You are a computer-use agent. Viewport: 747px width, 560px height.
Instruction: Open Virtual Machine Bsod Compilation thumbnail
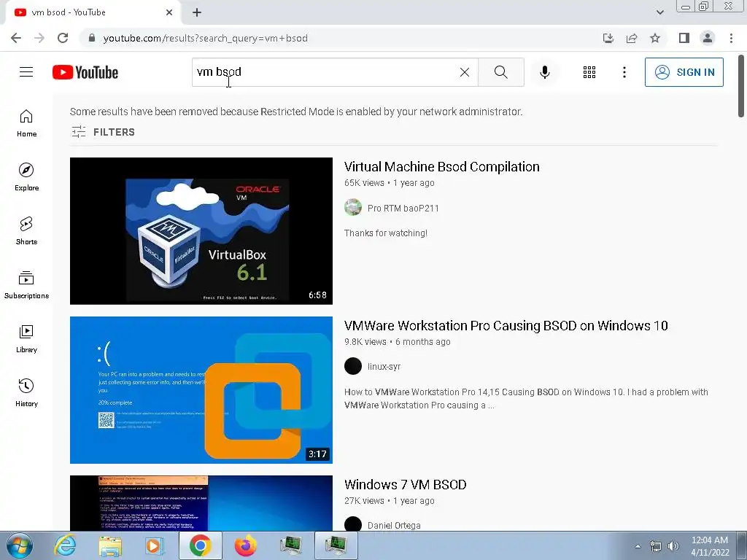point(201,231)
